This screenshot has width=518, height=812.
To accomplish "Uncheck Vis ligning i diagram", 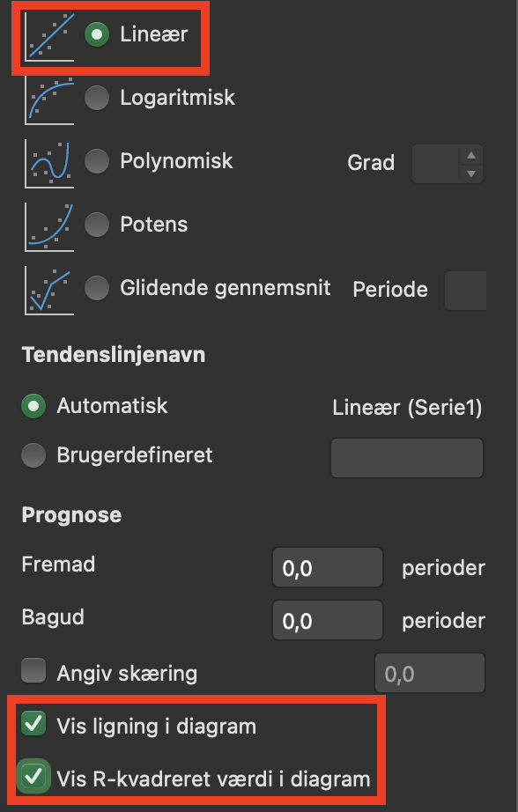I will pos(33,723).
